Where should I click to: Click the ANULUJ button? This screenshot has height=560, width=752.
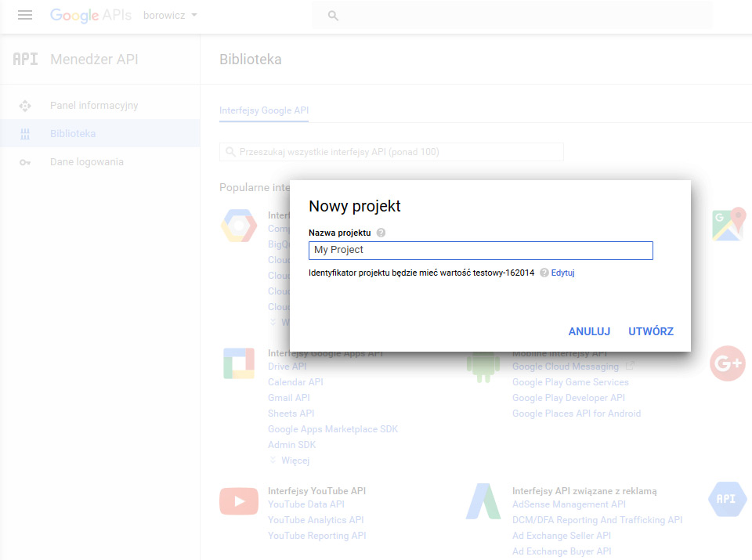tap(589, 331)
